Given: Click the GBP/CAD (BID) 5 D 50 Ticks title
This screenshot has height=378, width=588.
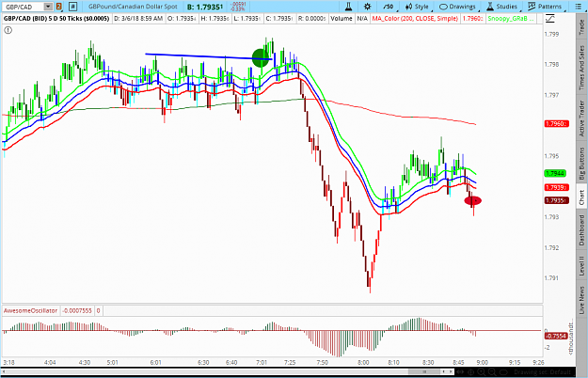Looking at the screenshot, I should pos(56,19).
